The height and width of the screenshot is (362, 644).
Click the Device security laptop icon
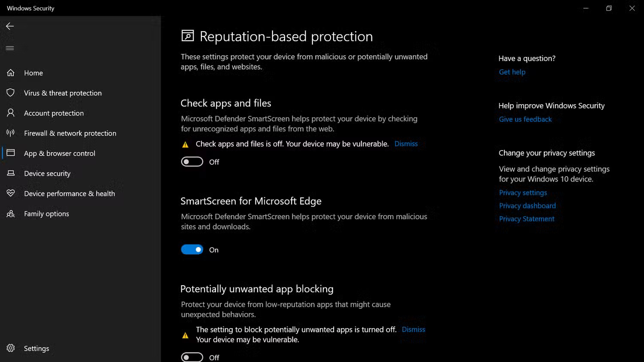coord(11,173)
